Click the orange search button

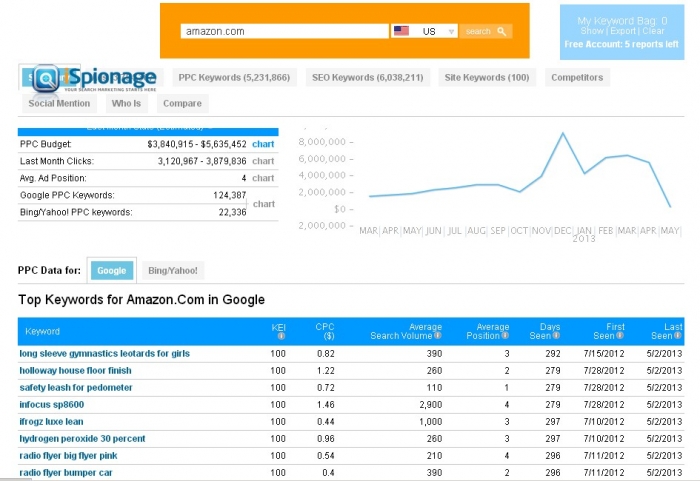pyautogui.click(x=487, y=31)
